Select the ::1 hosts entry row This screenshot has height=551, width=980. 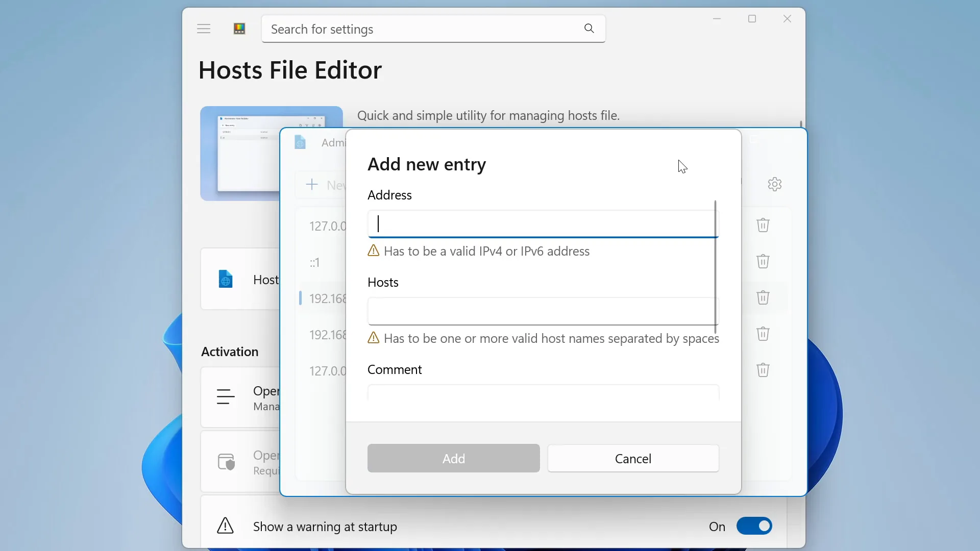coord(321,262)
